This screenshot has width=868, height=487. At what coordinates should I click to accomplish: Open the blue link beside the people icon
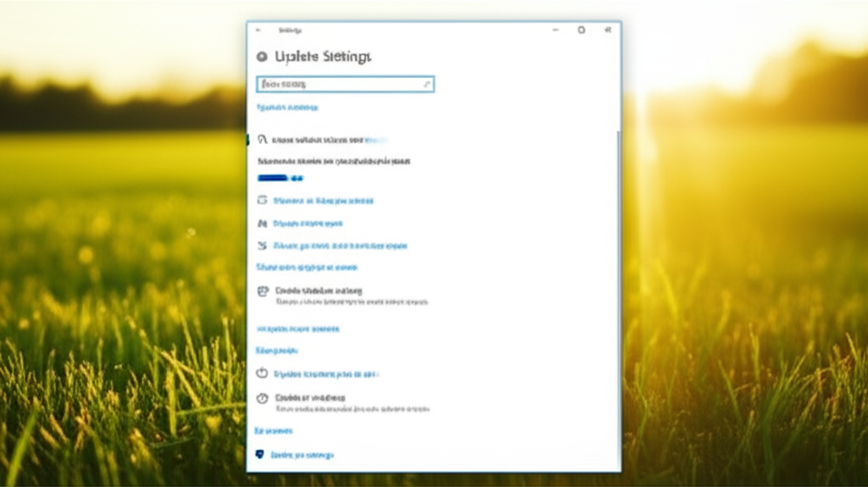[x=308, y=224]
